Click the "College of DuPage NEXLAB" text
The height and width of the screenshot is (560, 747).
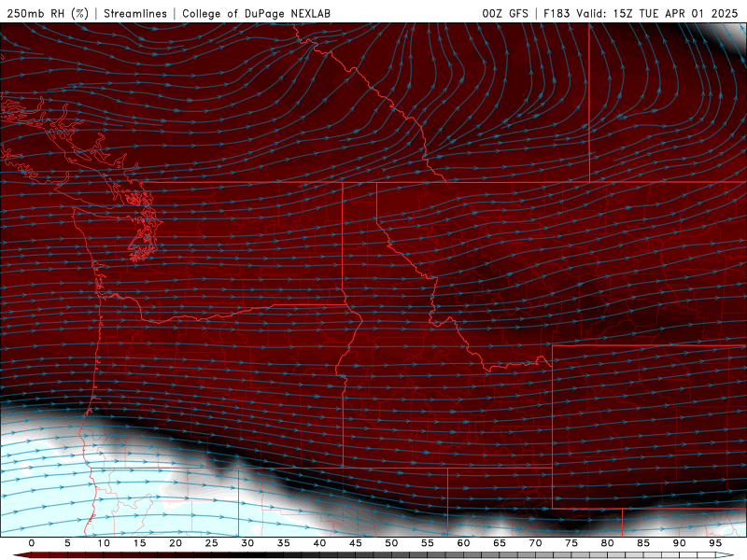tap(256, 13)
